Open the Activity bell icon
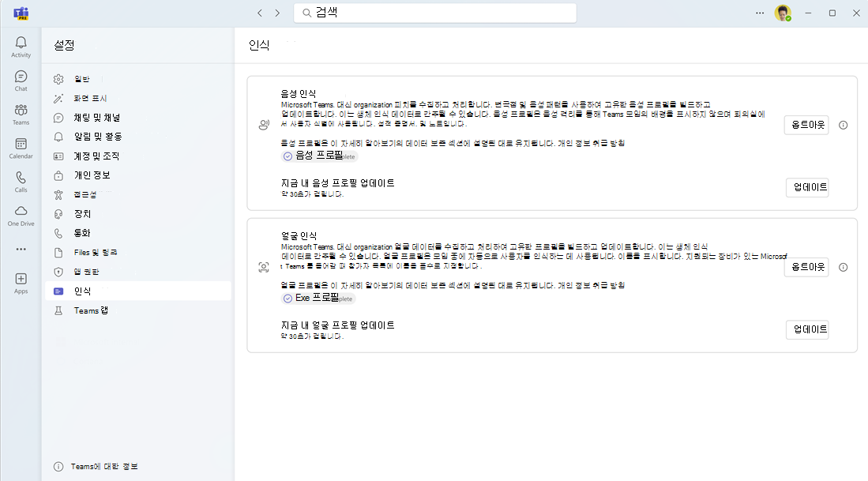 pos(21,42)
